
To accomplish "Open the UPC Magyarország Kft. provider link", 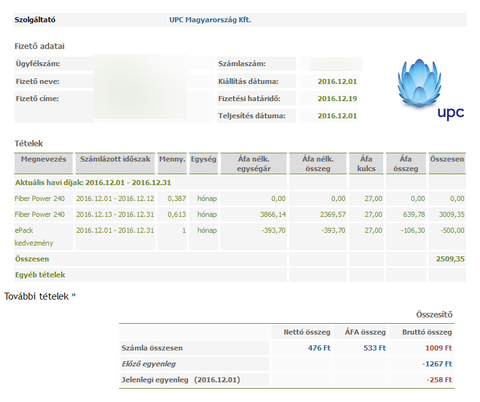I will coord(210,20).
